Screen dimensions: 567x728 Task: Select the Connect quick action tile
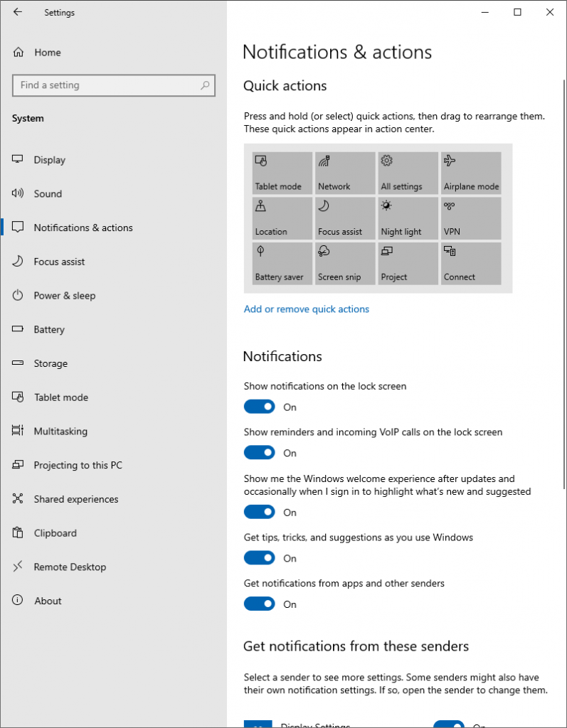point(471,263)
